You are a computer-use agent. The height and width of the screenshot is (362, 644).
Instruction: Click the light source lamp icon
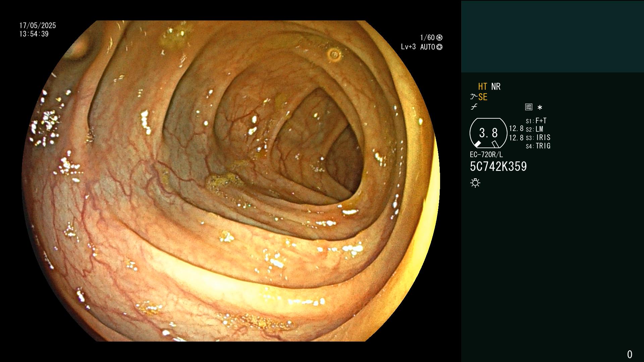click(x=475, y=183)
